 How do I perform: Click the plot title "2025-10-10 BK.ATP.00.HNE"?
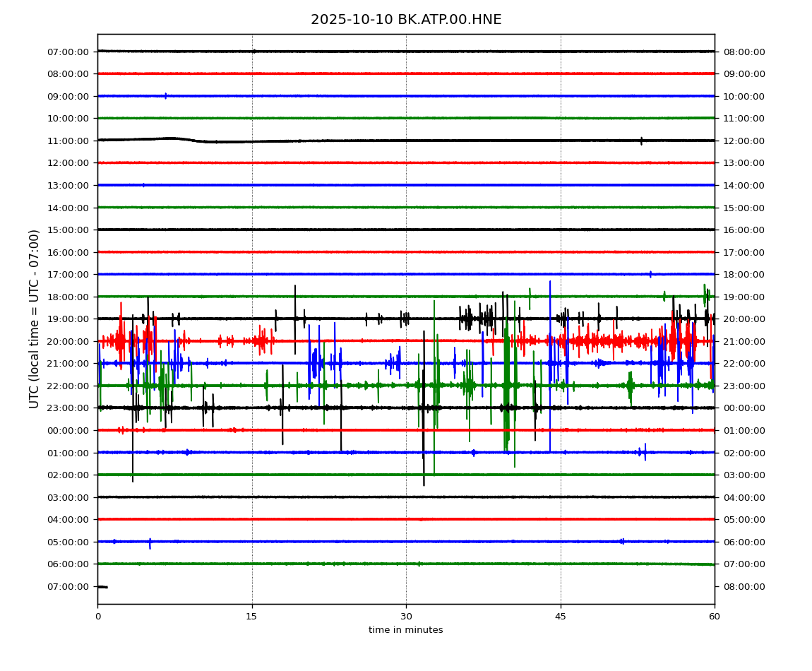406,20
